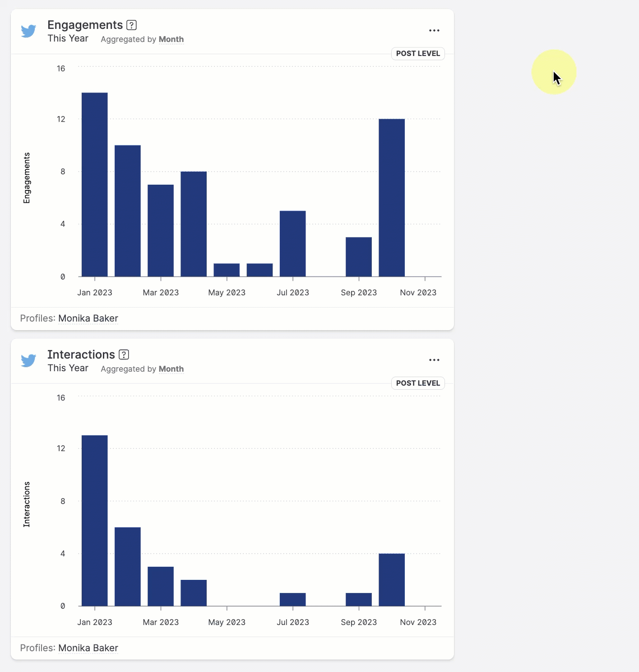
Task: Change Engagements aggregation from Month
Action: tap(171, 39)
